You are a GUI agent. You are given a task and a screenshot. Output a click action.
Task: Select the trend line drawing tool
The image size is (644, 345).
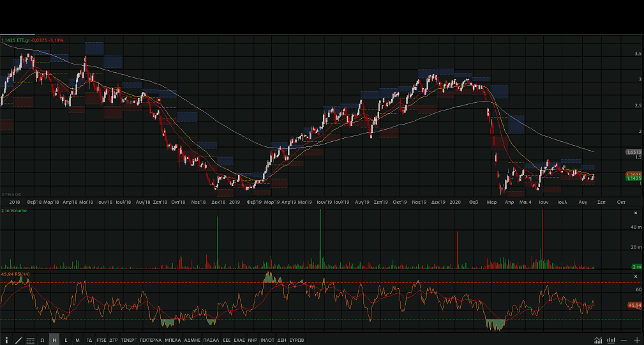19,340
